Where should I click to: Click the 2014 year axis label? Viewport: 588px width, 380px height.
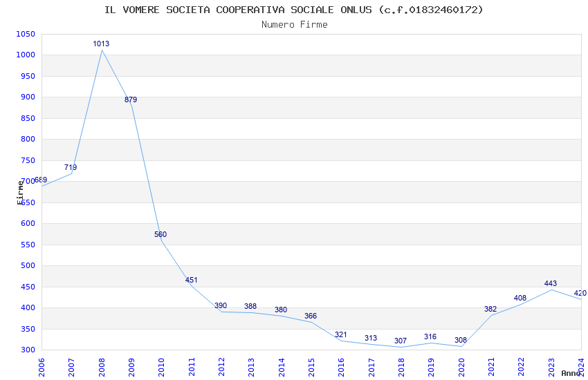tap(282, 368)
